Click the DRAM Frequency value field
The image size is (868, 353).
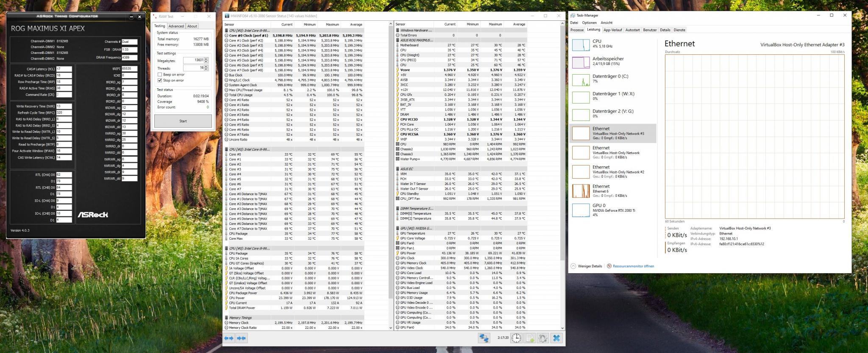(x=129, y=57)
